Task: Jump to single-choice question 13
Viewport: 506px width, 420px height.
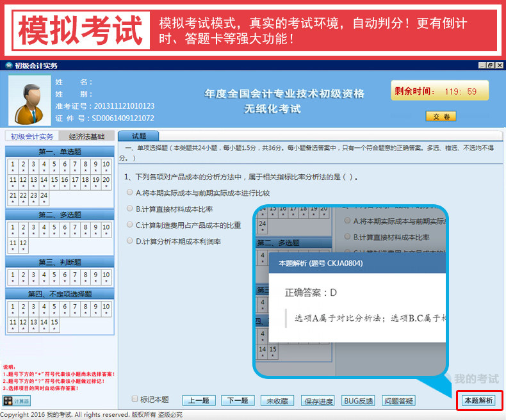Action: [x=33, y=182]
